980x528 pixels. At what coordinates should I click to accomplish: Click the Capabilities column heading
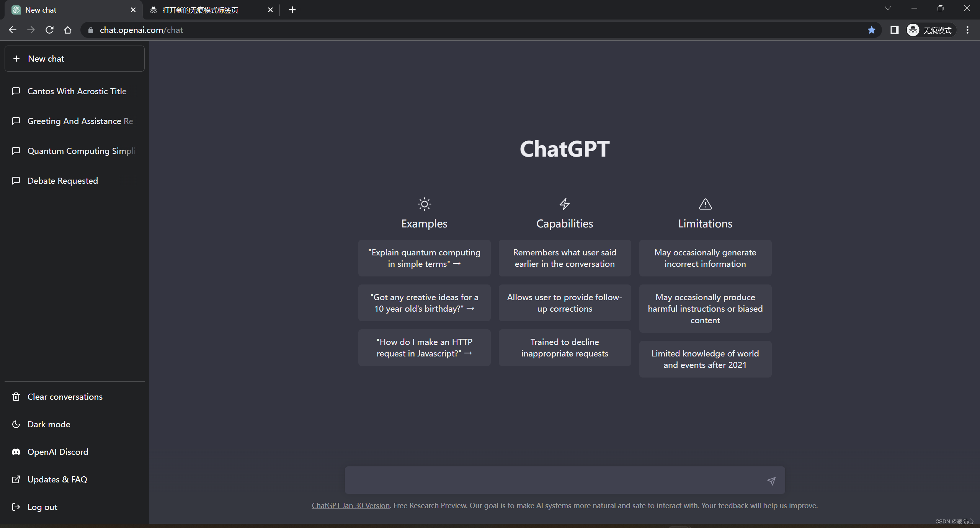click(x=565, y=224)
